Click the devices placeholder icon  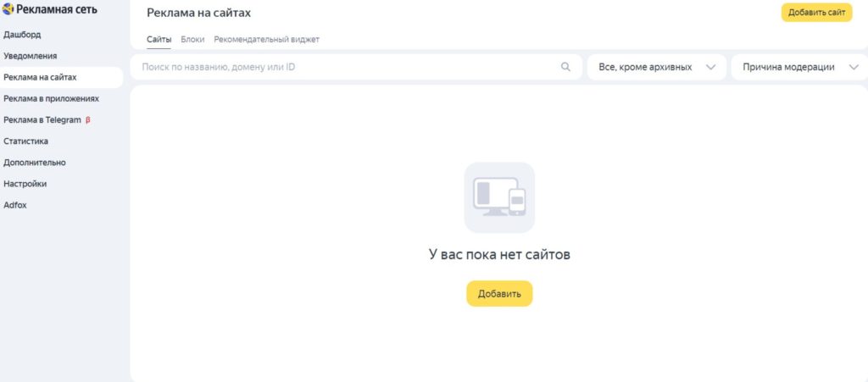499,197
